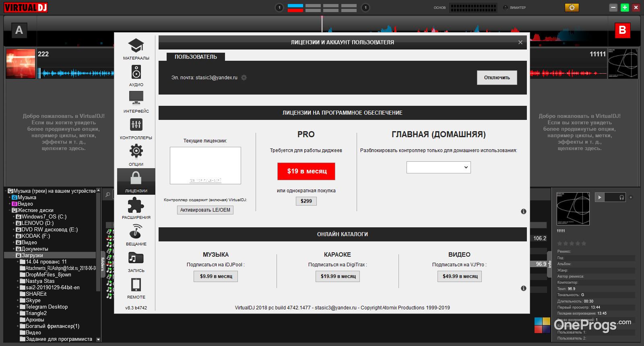The height and width of the screenshot is (346, 644).
Task: Click the VirtualDJ logo
Action: (x=26, y=7)
